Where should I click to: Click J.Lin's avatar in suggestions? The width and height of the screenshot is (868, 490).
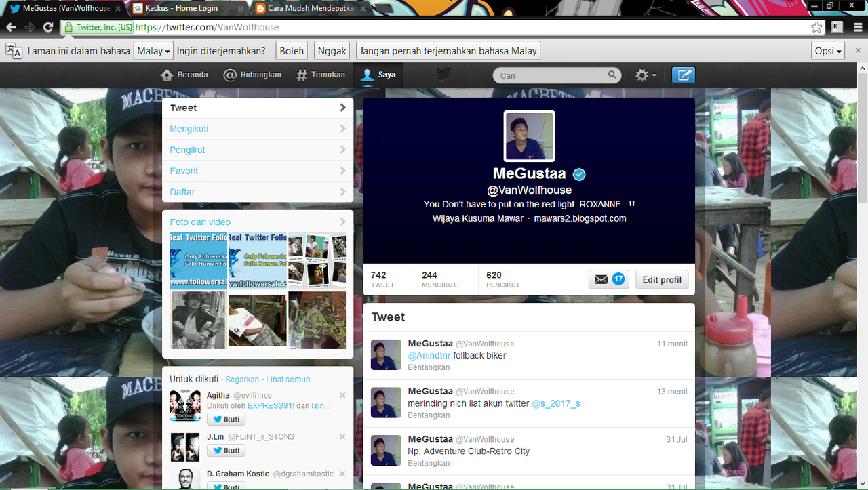pyautogui.click(x=184, y=447)
